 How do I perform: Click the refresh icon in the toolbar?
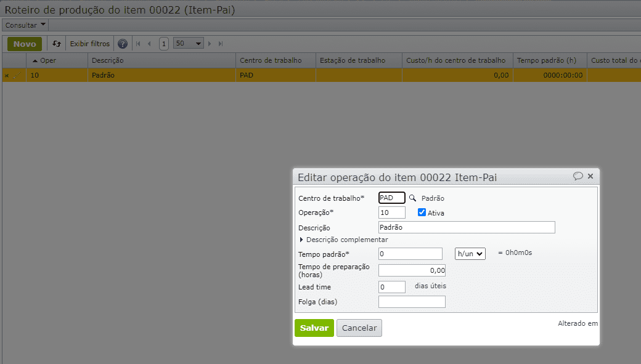pyautogui.click(x=57, y=44)
